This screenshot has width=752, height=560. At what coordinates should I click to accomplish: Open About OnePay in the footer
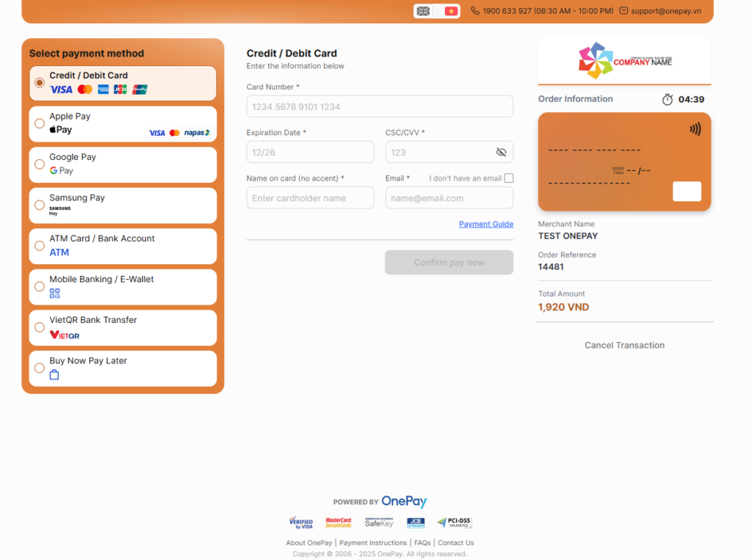click(x=308, y=542)
